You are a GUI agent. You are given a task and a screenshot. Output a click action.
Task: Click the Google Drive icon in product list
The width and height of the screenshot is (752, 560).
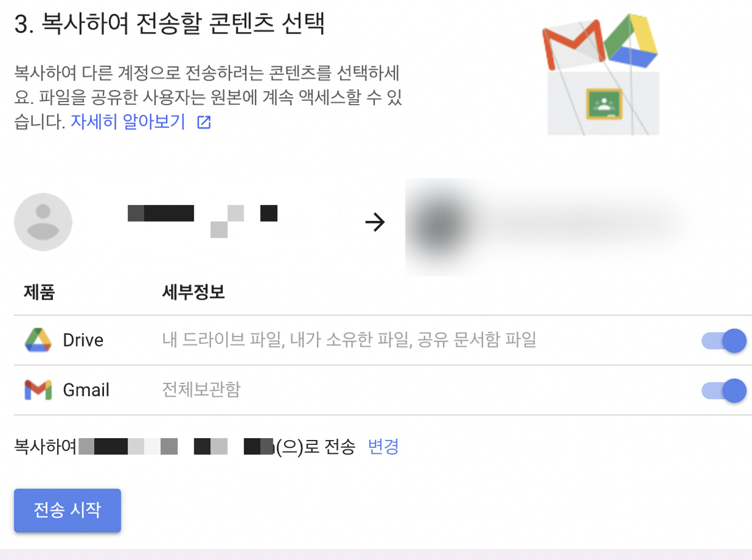click(x=38, y=340)
